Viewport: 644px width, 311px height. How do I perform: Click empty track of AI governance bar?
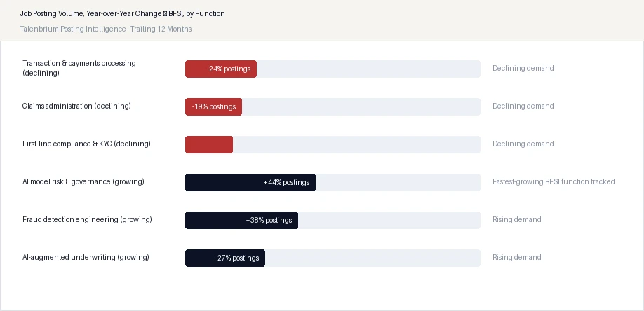point(398,182)
